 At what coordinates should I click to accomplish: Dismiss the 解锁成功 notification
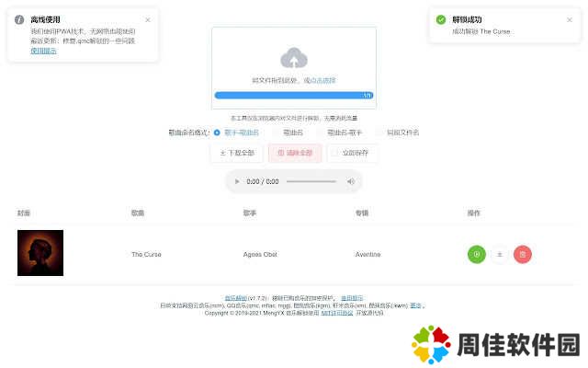(x=569, y=19)
